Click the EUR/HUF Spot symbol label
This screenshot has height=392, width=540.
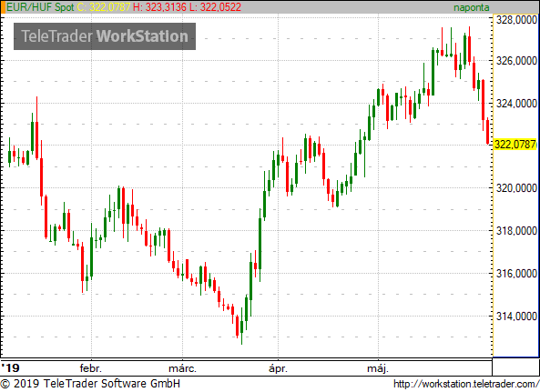[40, 7]
